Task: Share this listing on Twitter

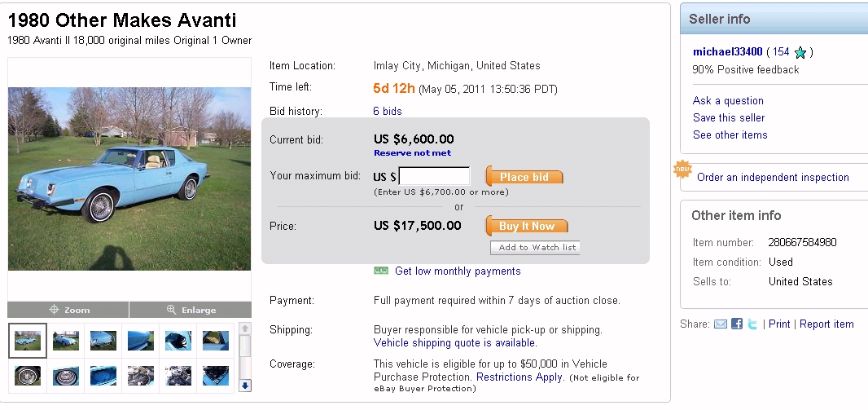Action: [x=752, y=324]
